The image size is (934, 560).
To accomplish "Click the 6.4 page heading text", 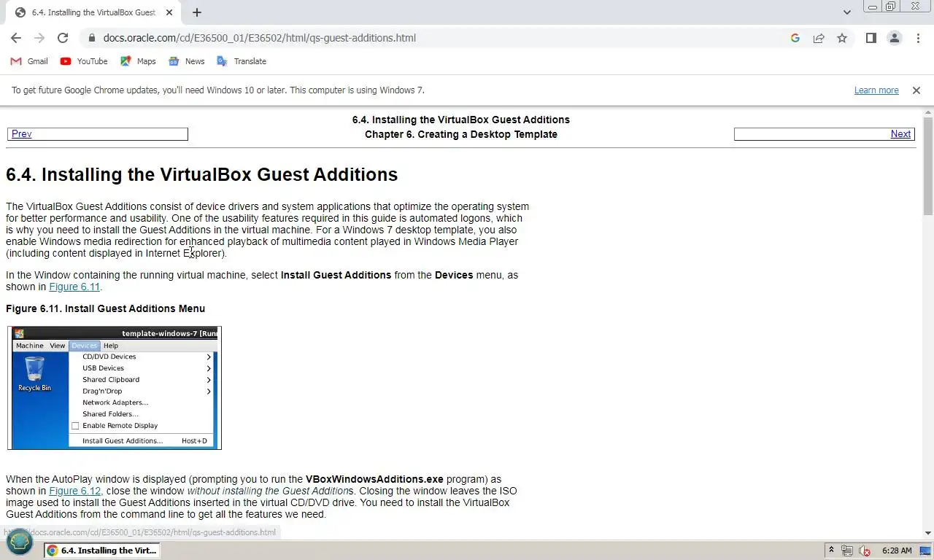I will (x=202, y=175).
